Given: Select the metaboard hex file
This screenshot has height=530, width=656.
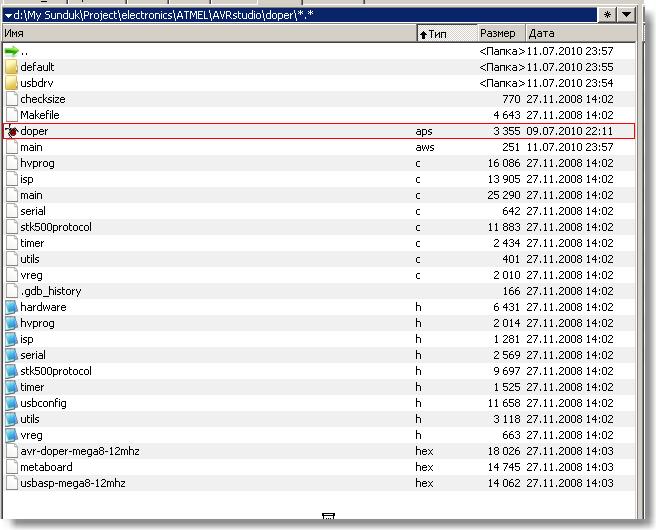Looking at the screenshot, I should click(46, 467).
